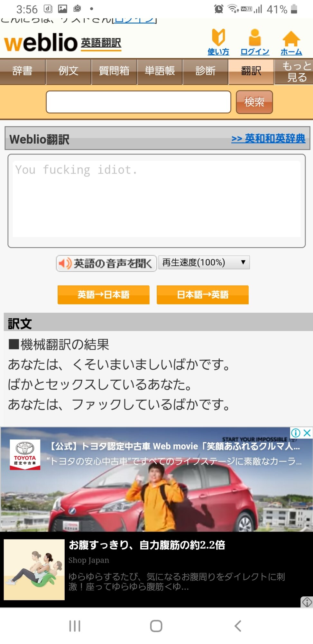Tap Android home navigation button
This screenshot has height=644, width=313.
click(156, 626)
